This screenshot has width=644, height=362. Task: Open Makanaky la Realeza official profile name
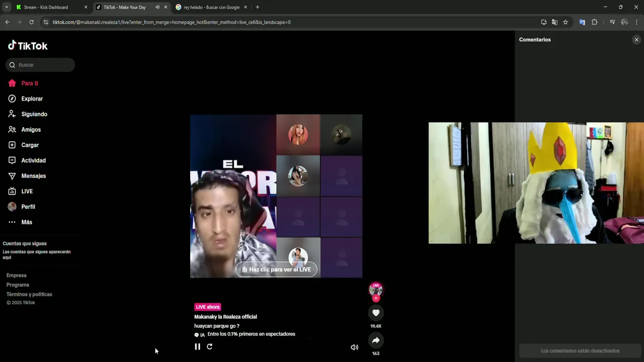click(x=225, y=317)
